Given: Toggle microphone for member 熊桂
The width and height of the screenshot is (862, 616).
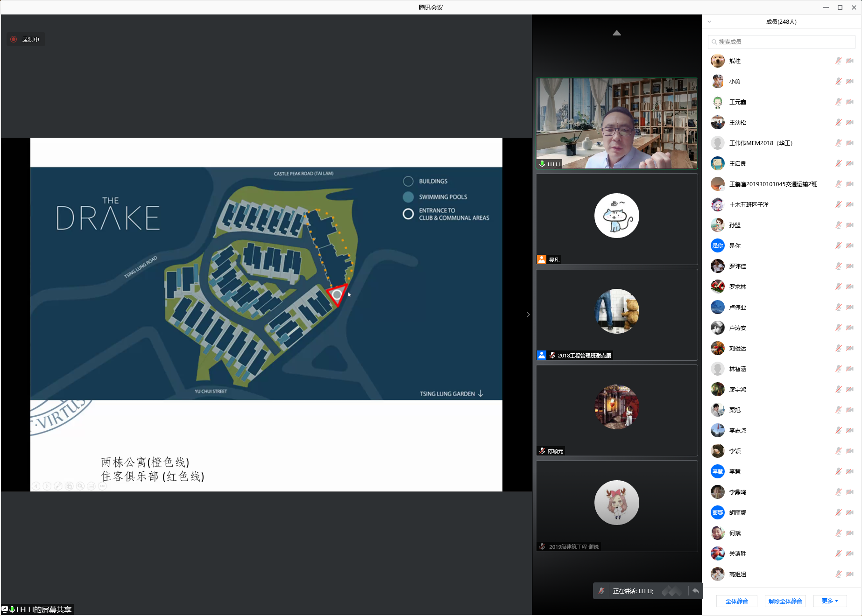Looking at the screenshot, I should (x=839, y=61).
